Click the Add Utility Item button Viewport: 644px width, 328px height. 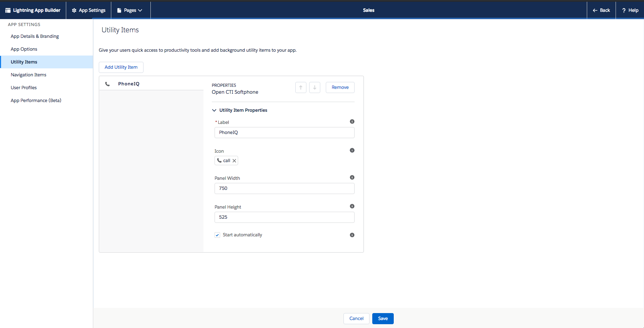[x=121, y=67]
